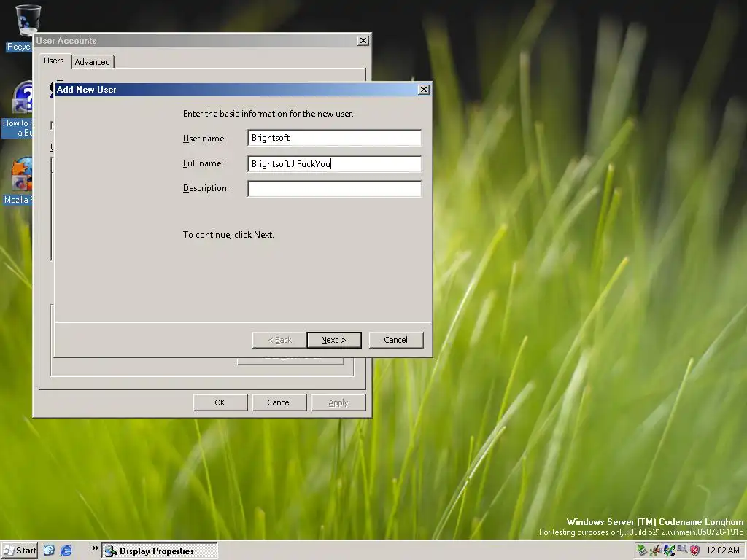Select the Display Properties taskbar button
Screen dimensions: 747x560
[160, 551]
